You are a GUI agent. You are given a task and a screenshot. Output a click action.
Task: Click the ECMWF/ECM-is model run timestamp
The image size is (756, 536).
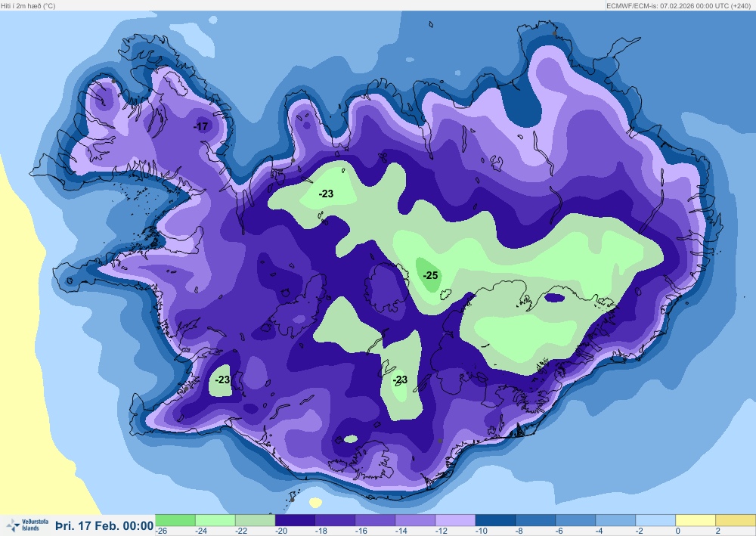[x=680, y=6]
